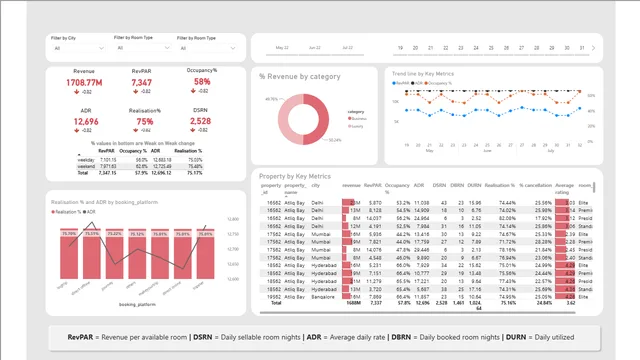Screen dimensions: 640x360
Task: Click the down arrow under DSRN KPI
Action: (193, 130)
